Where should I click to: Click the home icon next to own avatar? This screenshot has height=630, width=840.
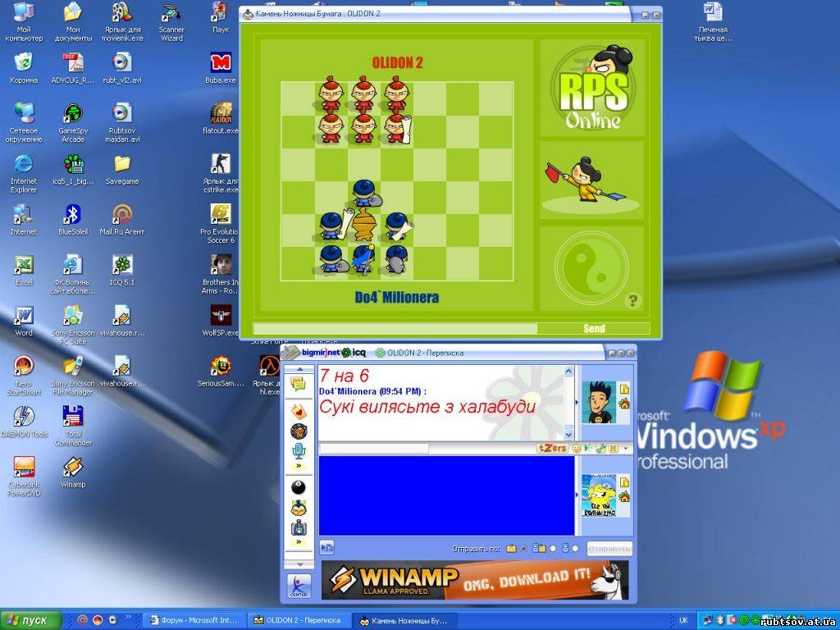[624, 497]
